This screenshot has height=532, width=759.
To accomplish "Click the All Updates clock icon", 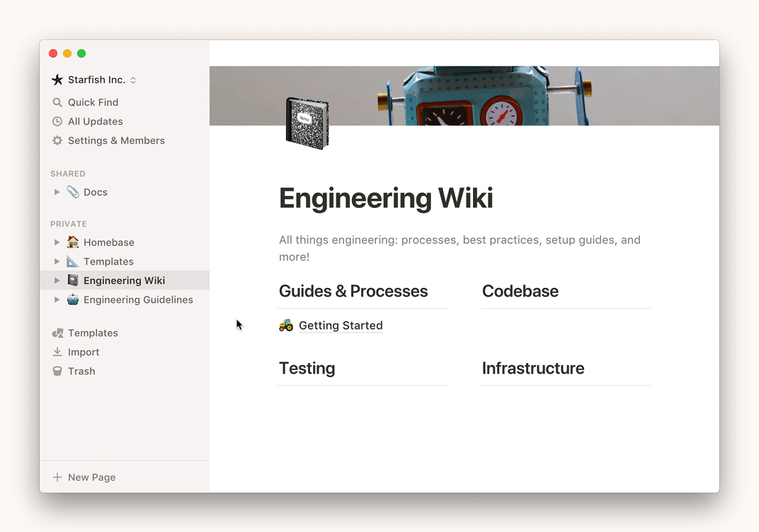I will 57,122.
